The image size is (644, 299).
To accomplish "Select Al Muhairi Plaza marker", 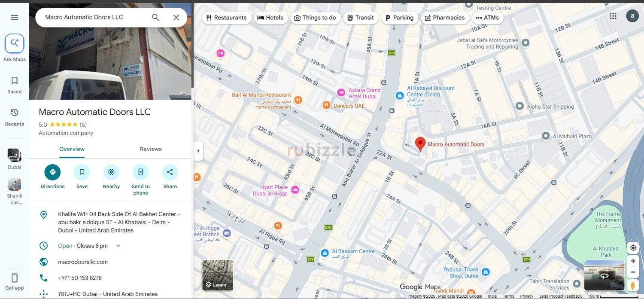I will 546,136.
